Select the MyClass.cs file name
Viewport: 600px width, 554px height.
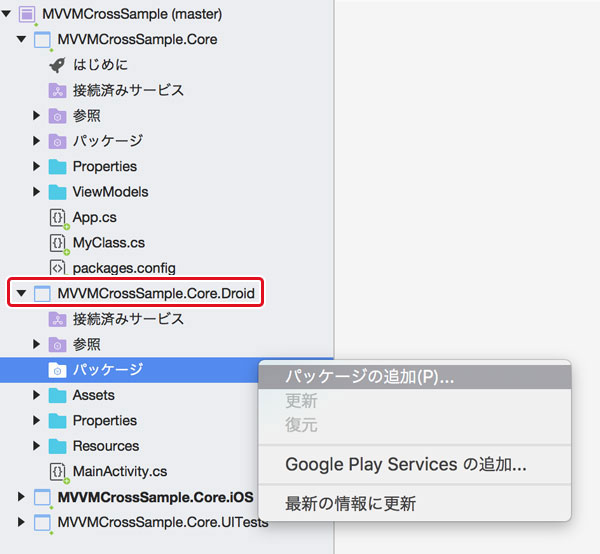[109, 243]
